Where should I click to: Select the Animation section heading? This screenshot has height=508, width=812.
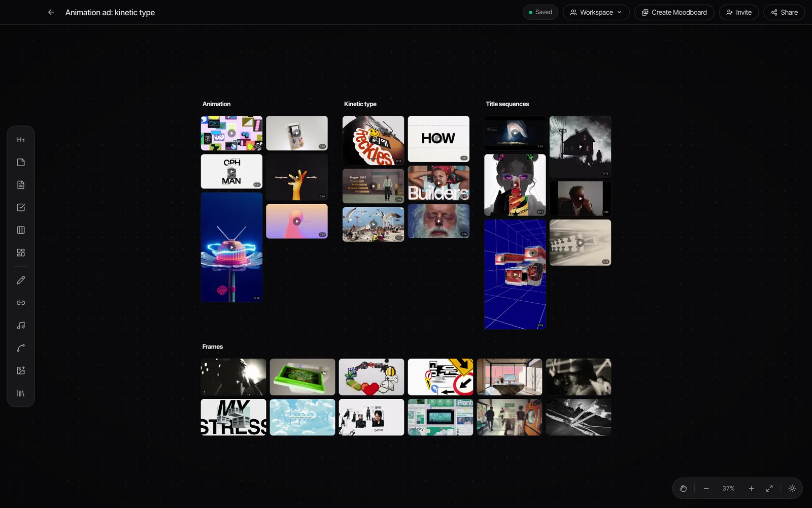pos(217,104)
